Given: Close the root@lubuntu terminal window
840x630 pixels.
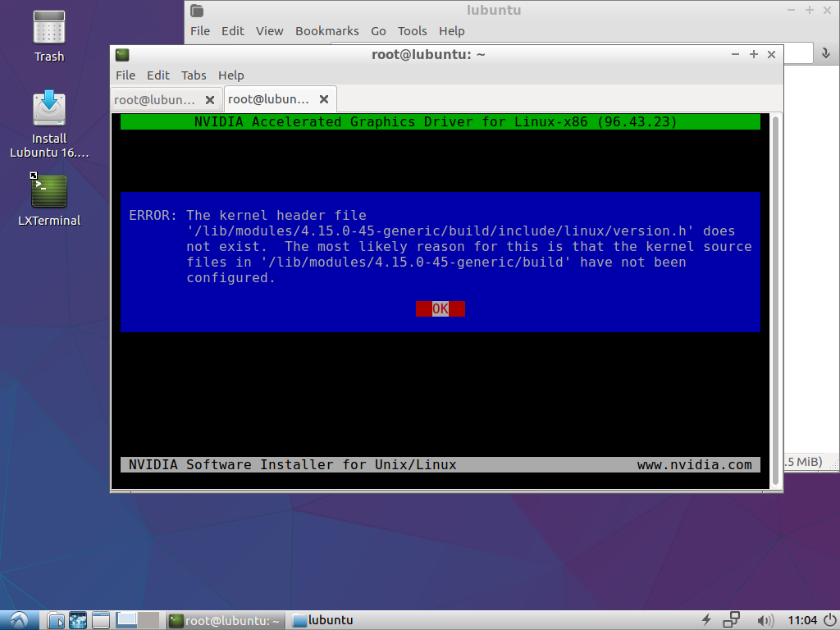Looking at the screenshot, I should pyautogui.click(x=771, y=54).
